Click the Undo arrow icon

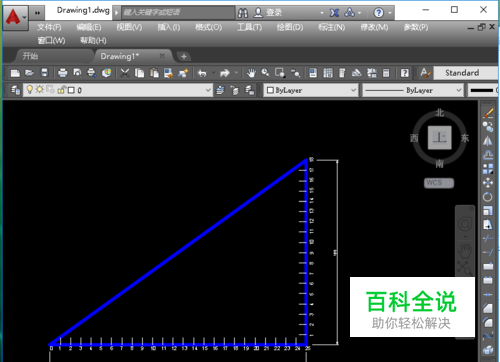pyautogui.click(x=202, y=73)
